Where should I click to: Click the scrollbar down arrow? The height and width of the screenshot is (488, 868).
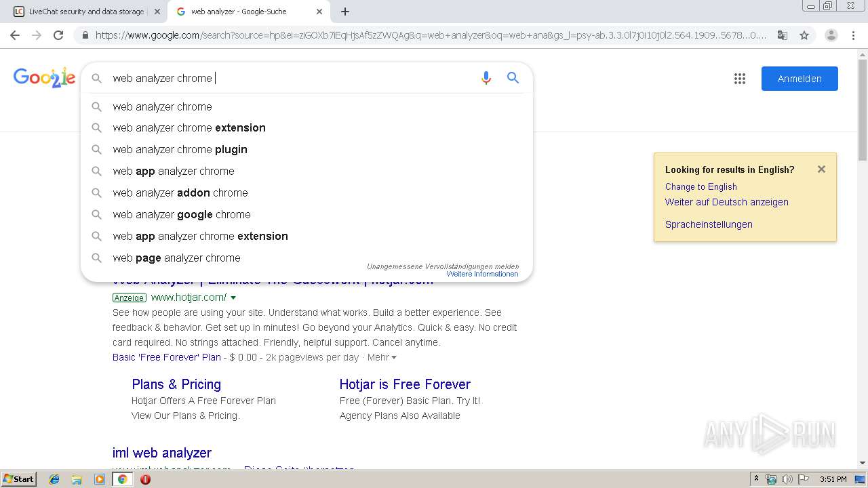coord(862,463)
